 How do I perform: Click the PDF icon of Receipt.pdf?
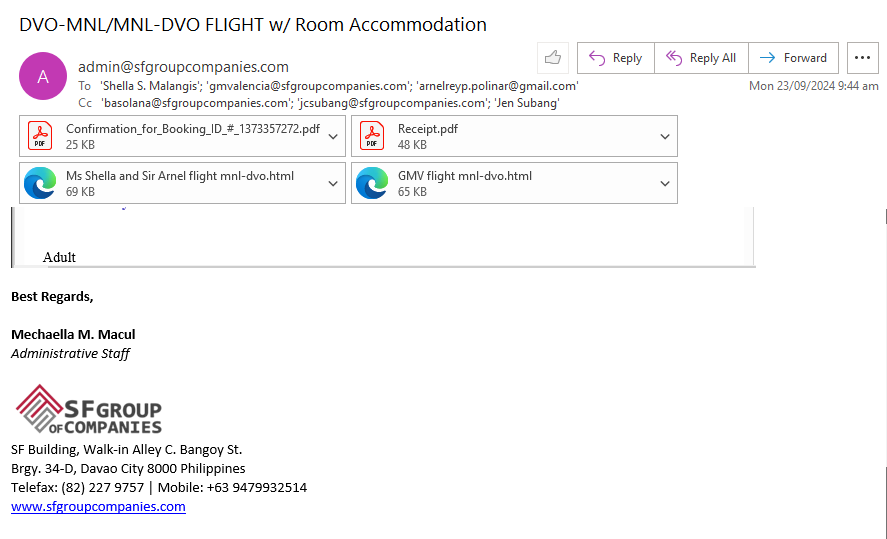pyautogui.click(x=372, y=136)
